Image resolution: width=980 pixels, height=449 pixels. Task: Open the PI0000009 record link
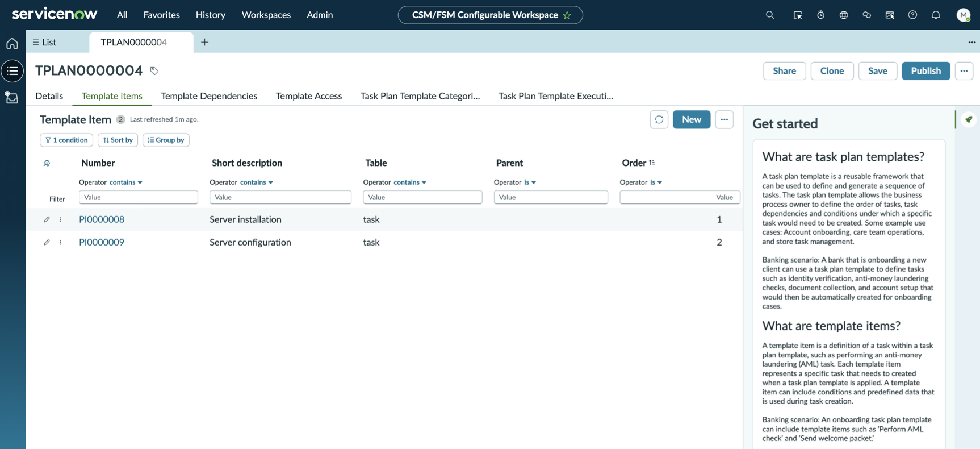pyautogui.click(x=102, y=242)
